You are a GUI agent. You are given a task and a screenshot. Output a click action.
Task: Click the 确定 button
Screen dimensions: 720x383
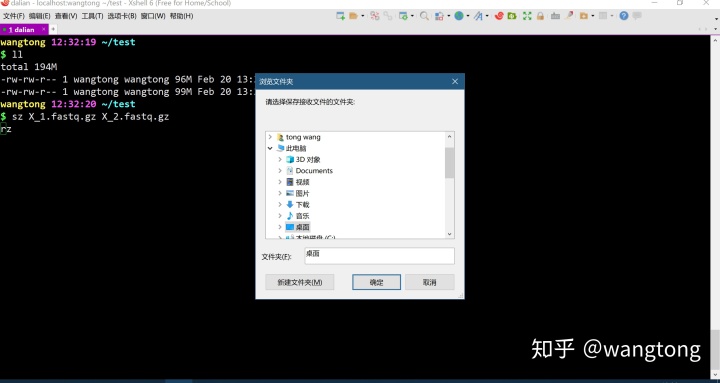[x=377, y=282]
